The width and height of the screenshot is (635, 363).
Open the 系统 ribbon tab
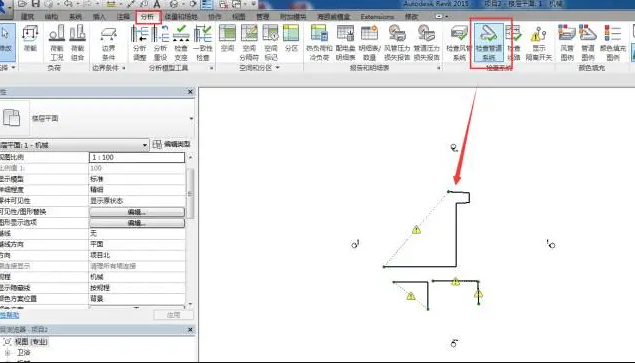click(x=75, y=17)
